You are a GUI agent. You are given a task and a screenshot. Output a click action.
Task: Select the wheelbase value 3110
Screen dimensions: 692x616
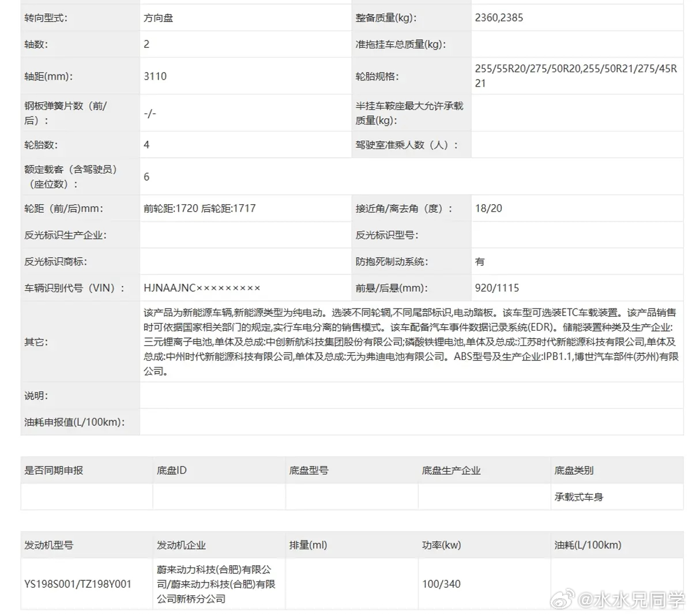155,76
